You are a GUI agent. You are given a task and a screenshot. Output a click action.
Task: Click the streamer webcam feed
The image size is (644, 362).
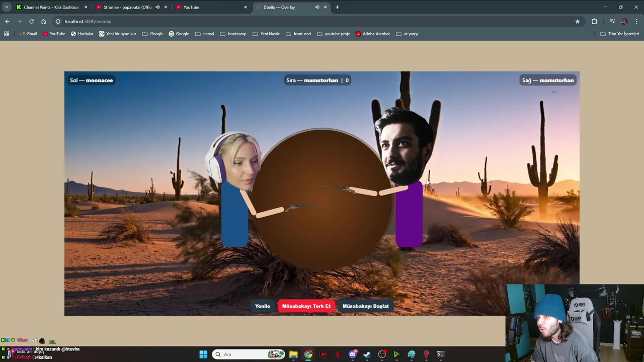575,323
